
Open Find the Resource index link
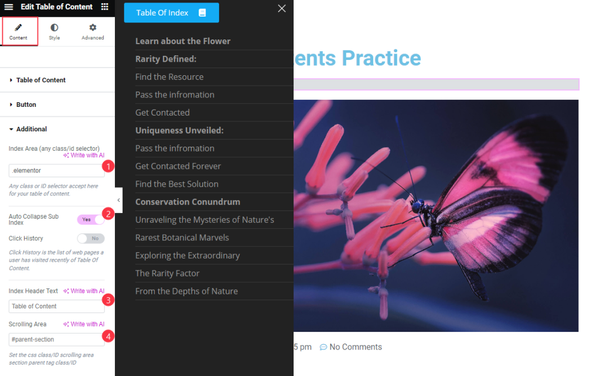[x=169, y=77]
